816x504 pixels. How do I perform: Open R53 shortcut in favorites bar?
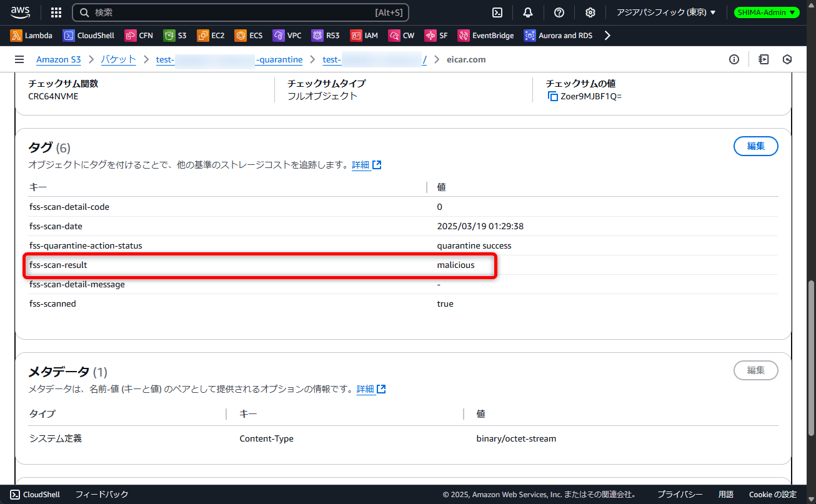[326, 36]
